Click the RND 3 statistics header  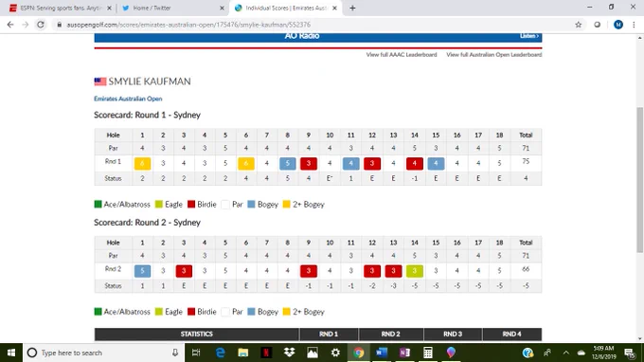[453, 335]
